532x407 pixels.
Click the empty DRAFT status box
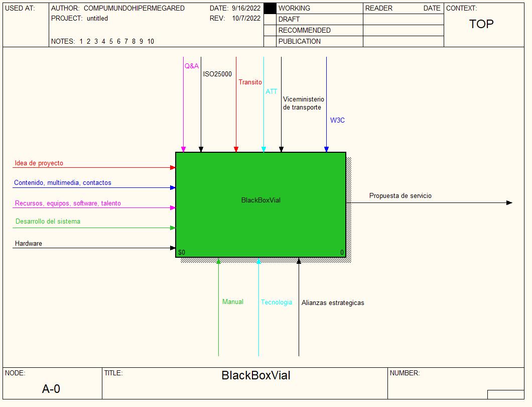(x=270, y=19)
